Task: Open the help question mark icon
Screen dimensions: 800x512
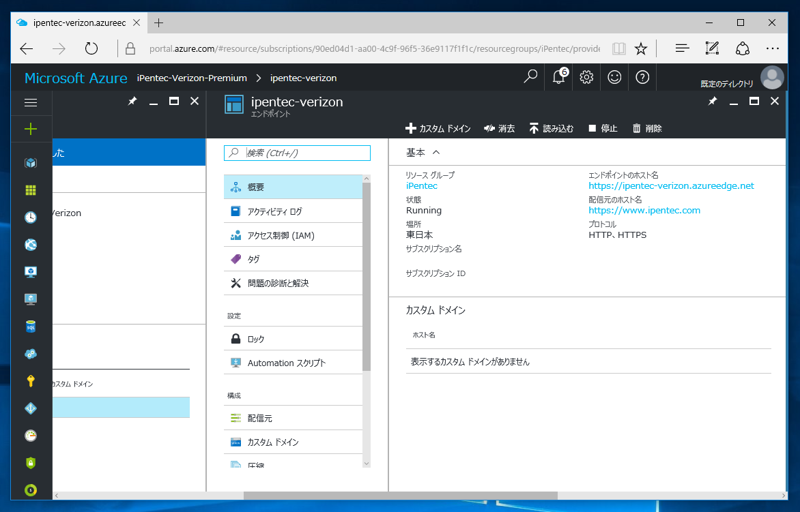Action: (642, 78)
